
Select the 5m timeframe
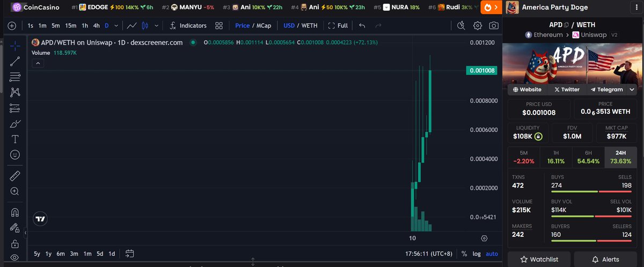pyautogui.click(x=56, y=25)
